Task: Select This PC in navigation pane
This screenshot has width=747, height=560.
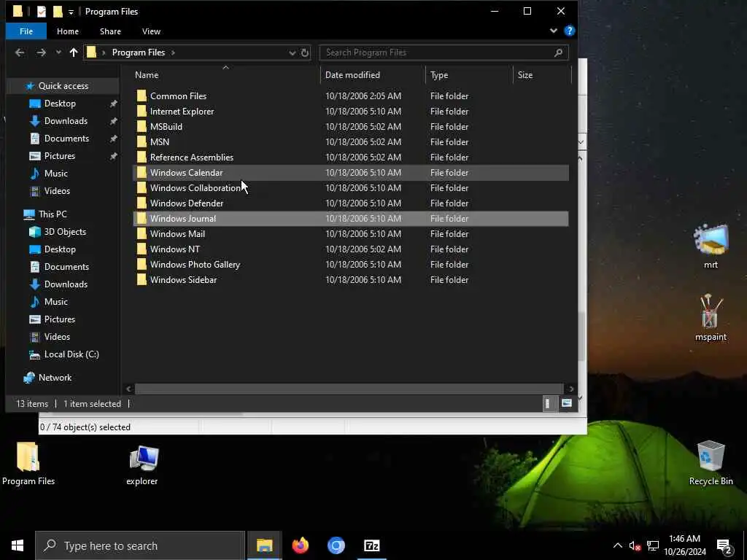Action: point(53,214)
